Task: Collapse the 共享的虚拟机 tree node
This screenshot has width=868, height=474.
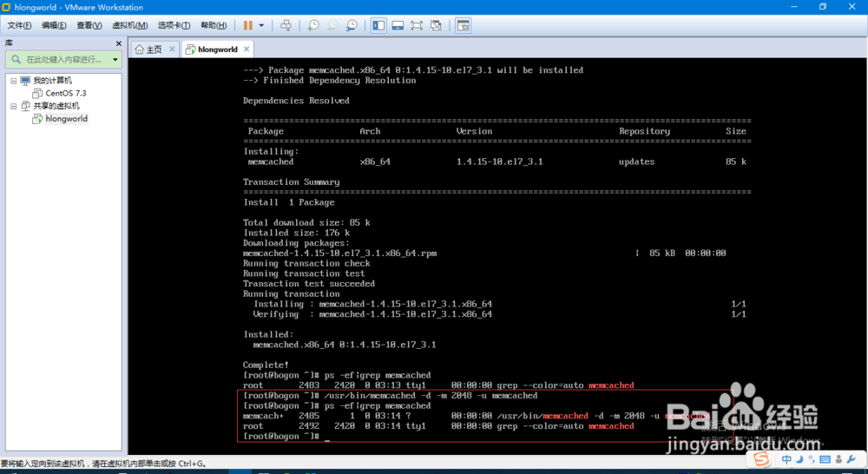Action: pyautogui.click(x=13, y=106)
